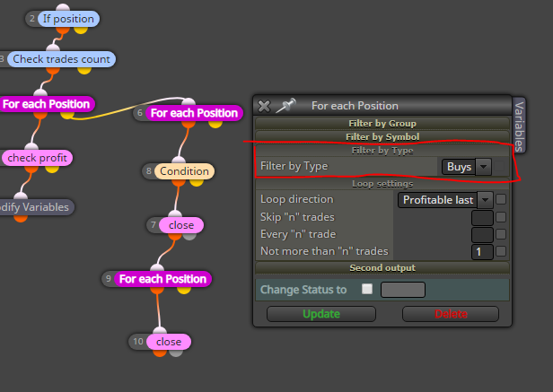Open the Filter by Type Buys dropdown
This screenshot has height=392, width=553.
[x=467, y=166]
